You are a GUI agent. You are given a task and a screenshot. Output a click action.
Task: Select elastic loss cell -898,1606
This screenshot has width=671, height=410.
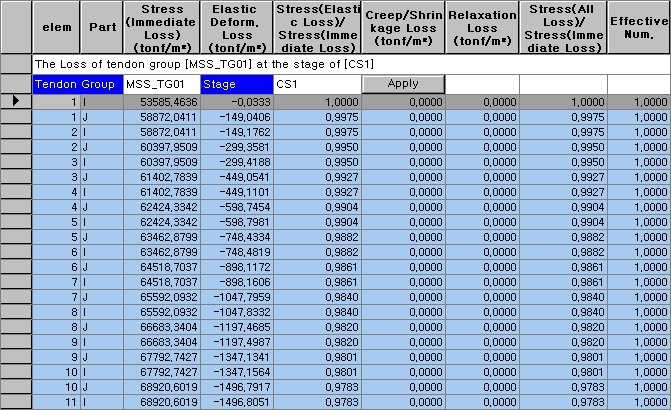237,282
